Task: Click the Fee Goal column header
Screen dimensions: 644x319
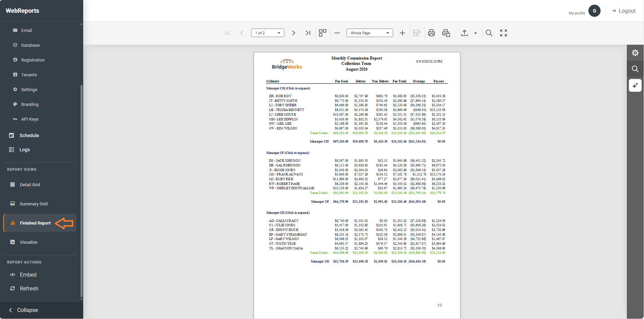Action: tap(341, 81)
